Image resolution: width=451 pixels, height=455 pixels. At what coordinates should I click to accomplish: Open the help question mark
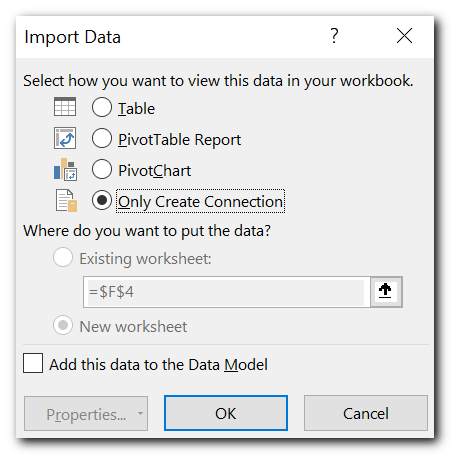pos(334,36)
